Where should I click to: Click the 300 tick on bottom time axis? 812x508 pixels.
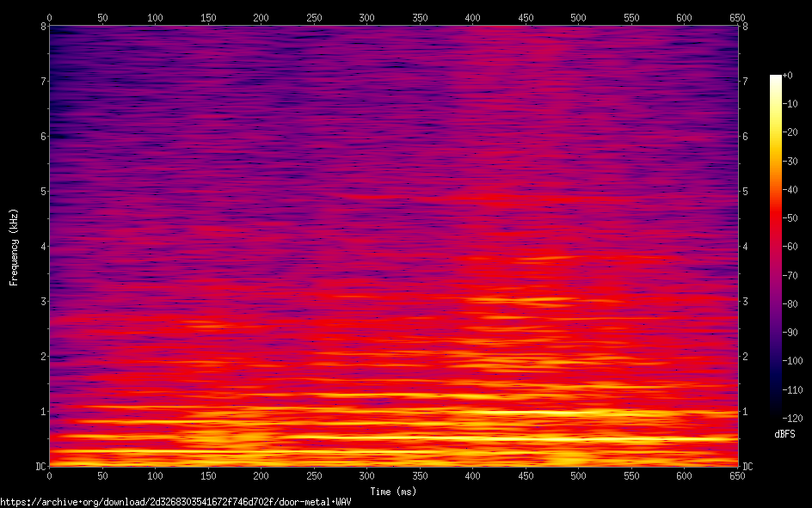(x=366, y=475)
